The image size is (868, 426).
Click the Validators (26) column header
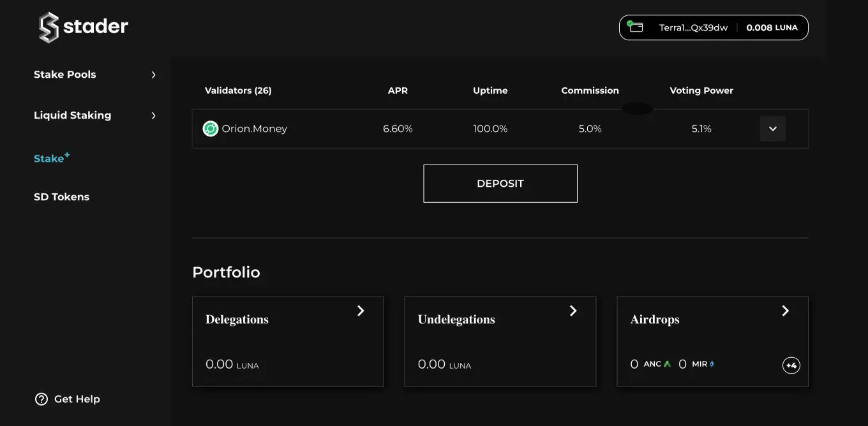click(x=238, y=91)
